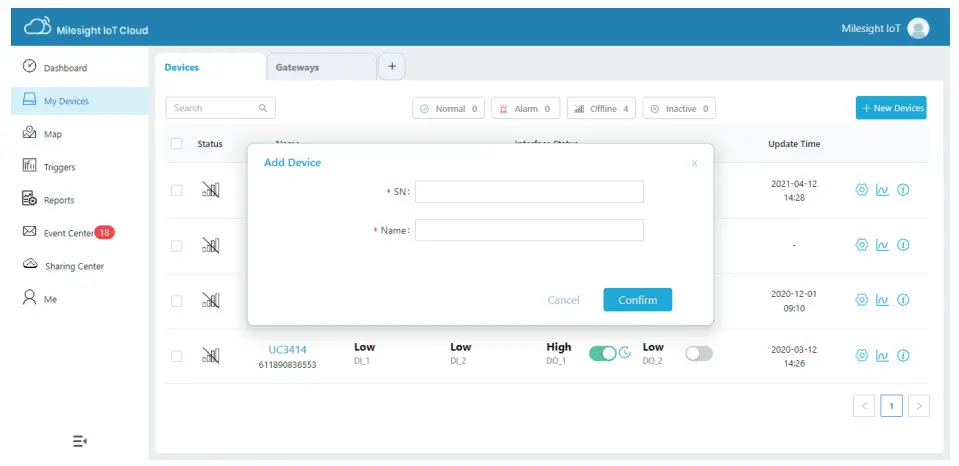Add a new tab with plus button
Image resolution: width=959 pixels, height=466 pixels.
392,67
